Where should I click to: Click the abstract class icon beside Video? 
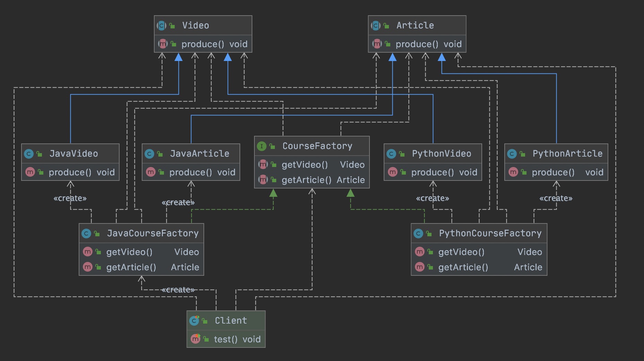coord(162,26)
